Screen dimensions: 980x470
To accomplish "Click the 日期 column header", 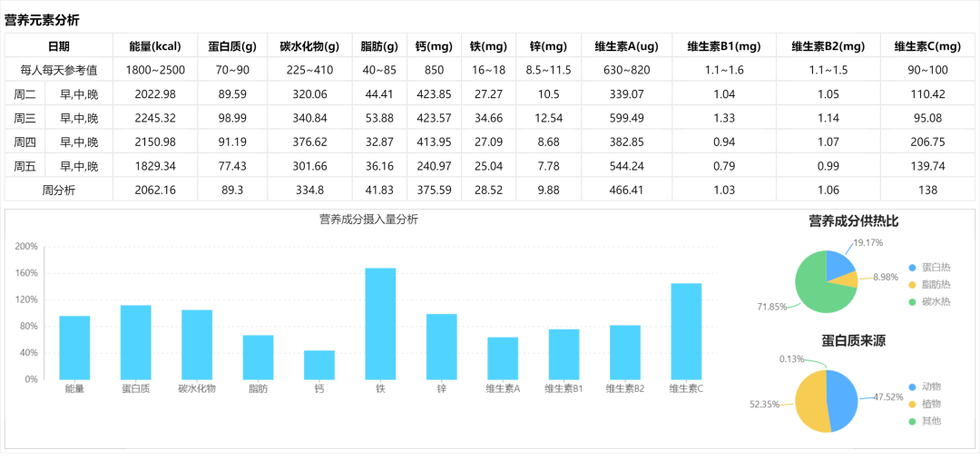I will (59, 45).
